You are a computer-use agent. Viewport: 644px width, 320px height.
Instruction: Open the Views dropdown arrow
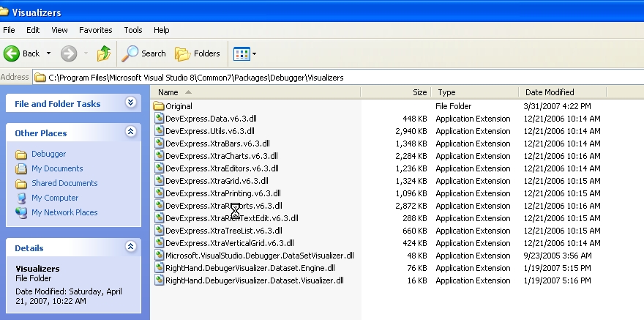(x=254, y=53)
